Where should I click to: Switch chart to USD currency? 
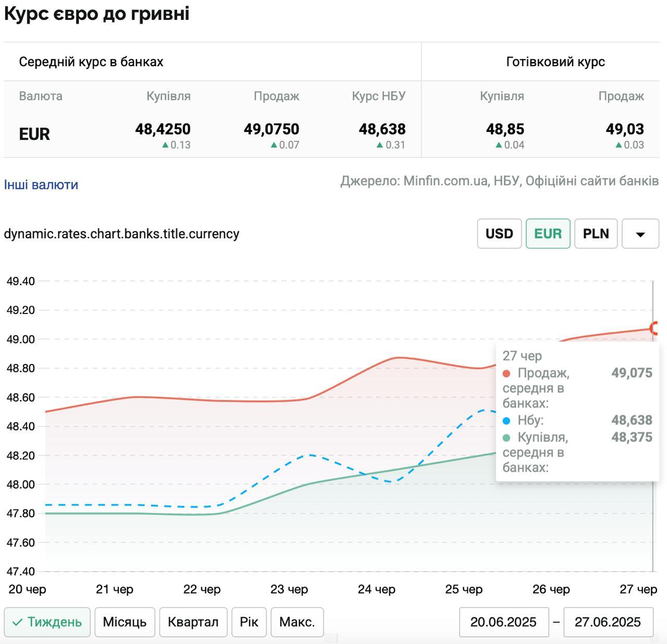point(499,234)
